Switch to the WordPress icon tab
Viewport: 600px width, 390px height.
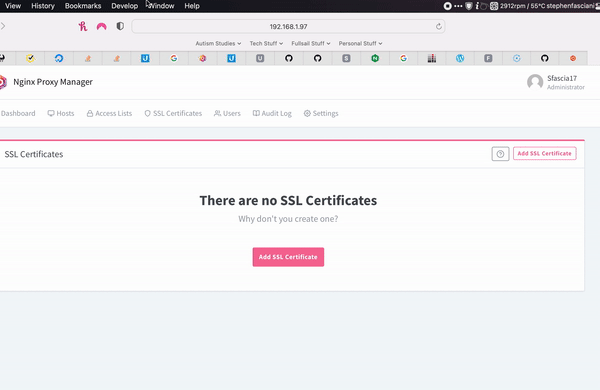coord(460,58)
